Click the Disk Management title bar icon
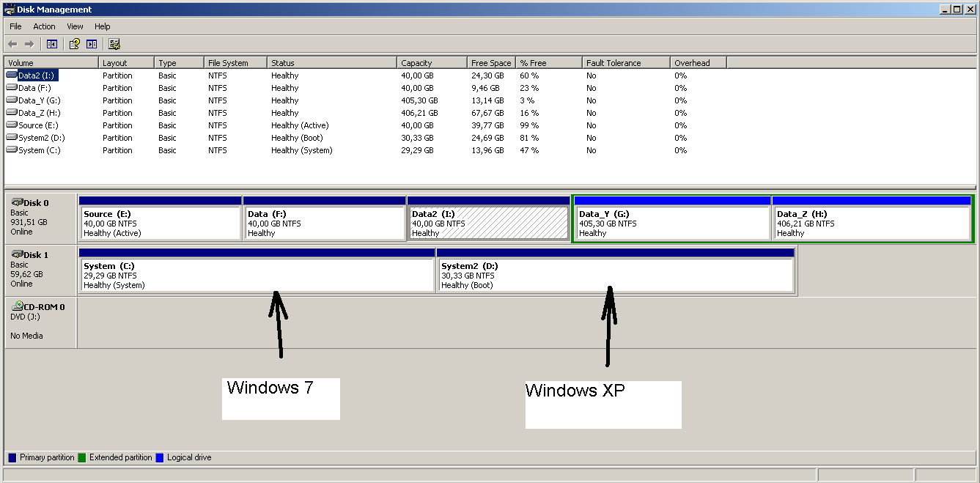Viewport: 980px width, 483px height. 9,10
